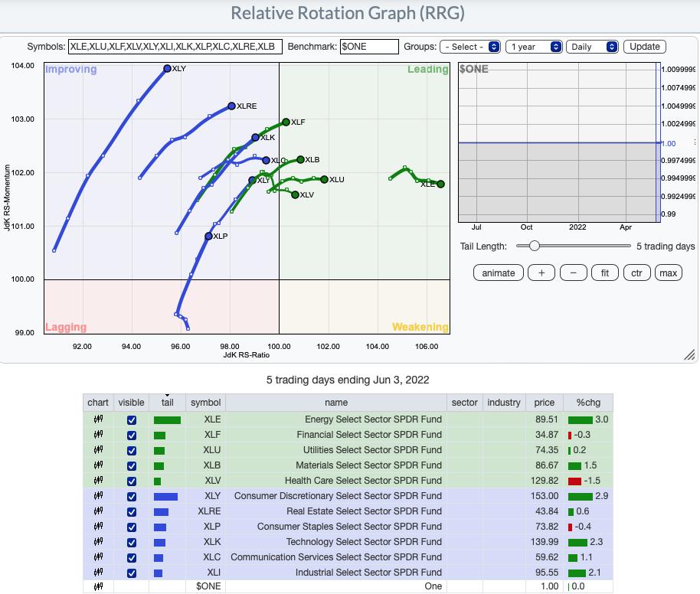Click the Benchmark input field
This screenshot has height=594, width=700.
coord(369,47)
